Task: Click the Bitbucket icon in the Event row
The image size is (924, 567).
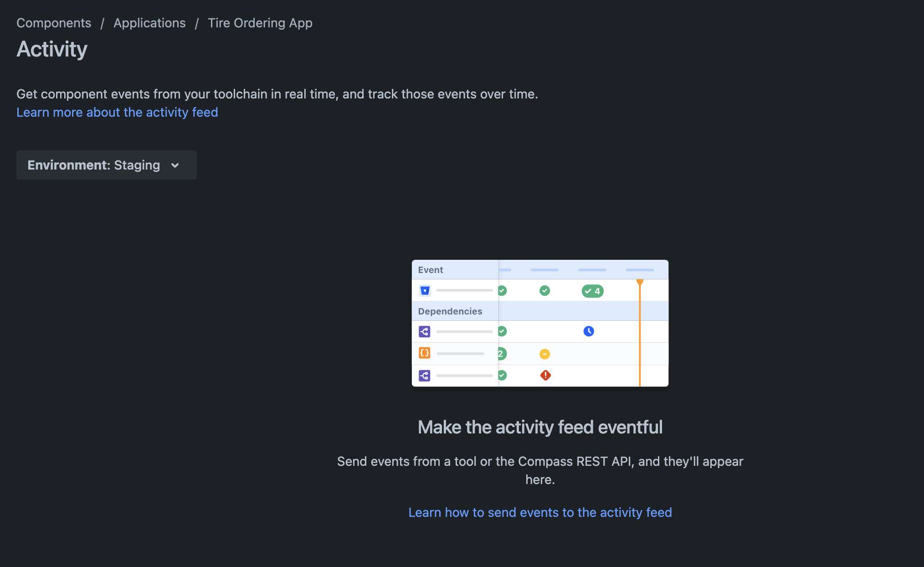Action: (425, 290)
